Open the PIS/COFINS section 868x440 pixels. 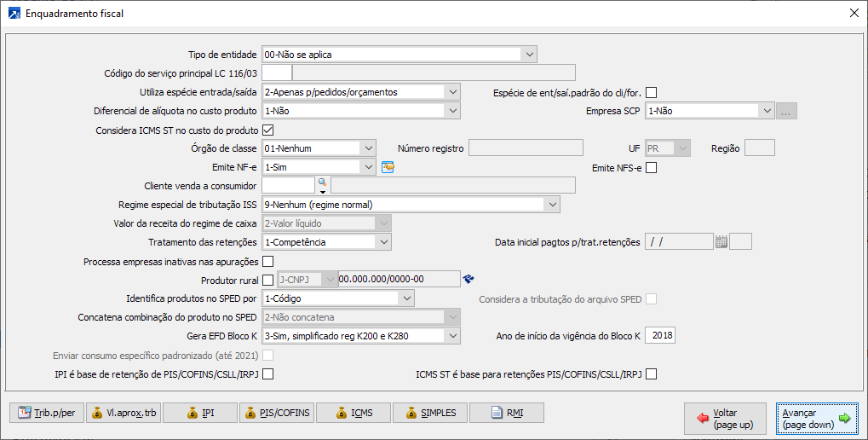click(277, 414)
